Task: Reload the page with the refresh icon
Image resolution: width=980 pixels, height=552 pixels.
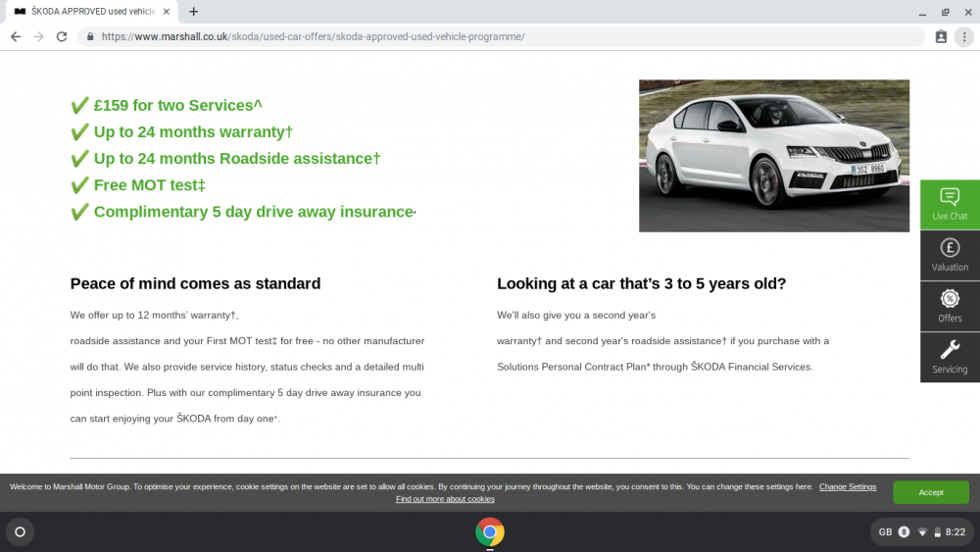Action: pyautogui.click(x=61, y=37)
